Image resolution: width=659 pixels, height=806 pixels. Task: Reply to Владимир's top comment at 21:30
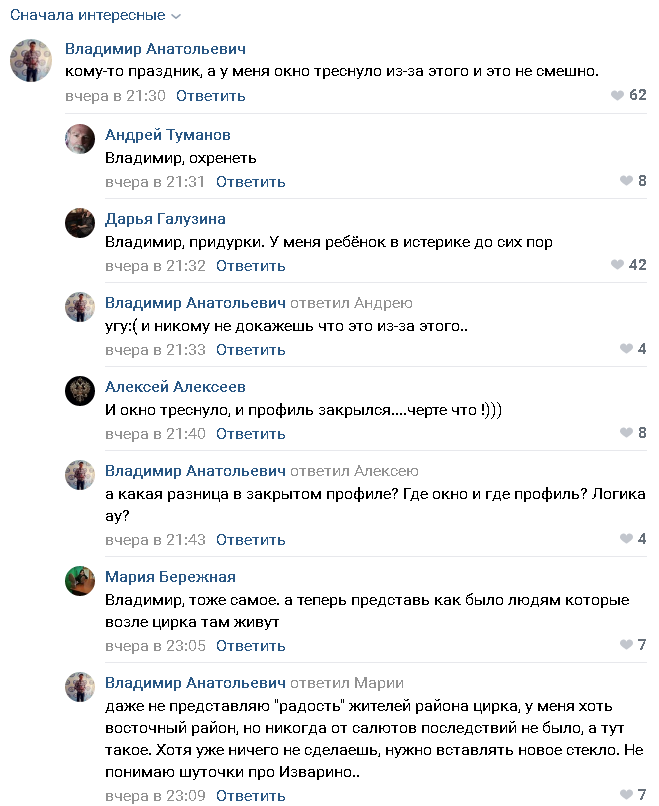210,96
